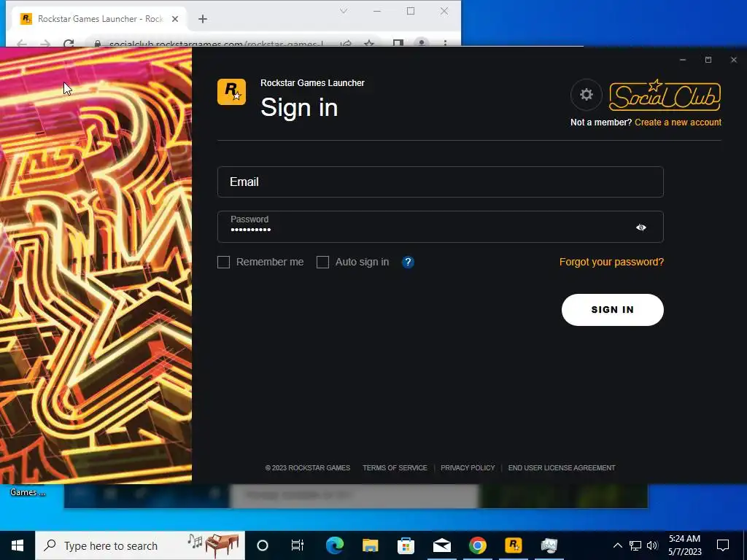747x560 pixels.
Task: Switch to Chrome from the taskbar
Action: 477,545
